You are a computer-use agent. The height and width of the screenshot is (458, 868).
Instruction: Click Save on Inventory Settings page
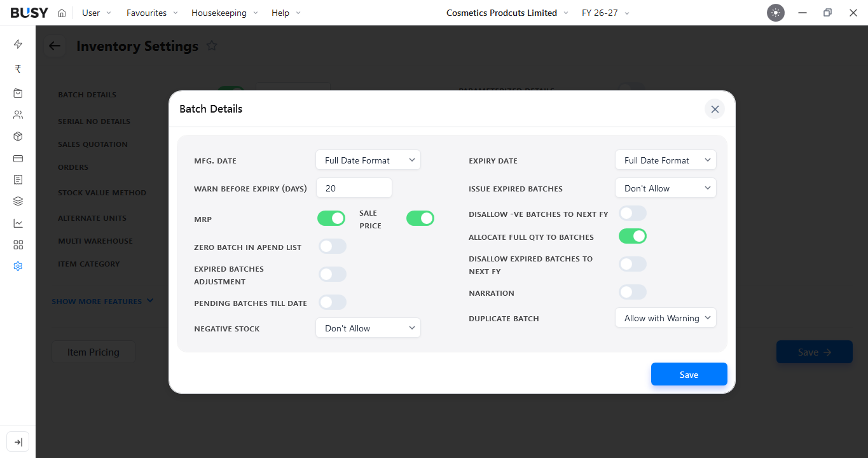815,352
